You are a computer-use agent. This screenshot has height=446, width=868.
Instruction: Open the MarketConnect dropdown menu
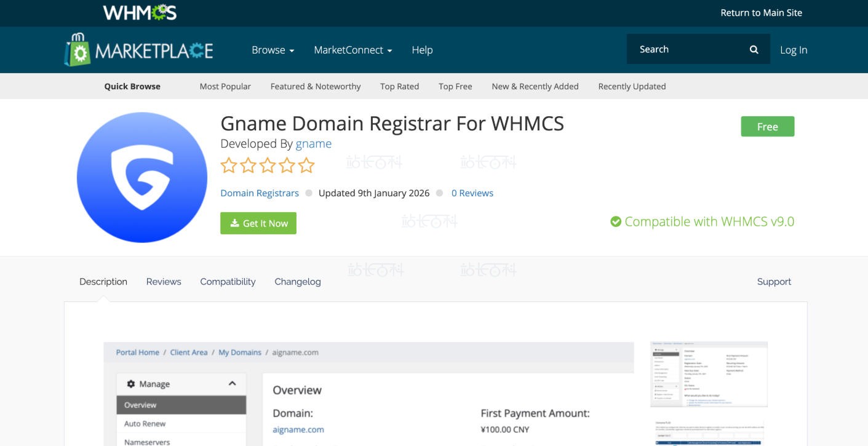click(353, 50)
